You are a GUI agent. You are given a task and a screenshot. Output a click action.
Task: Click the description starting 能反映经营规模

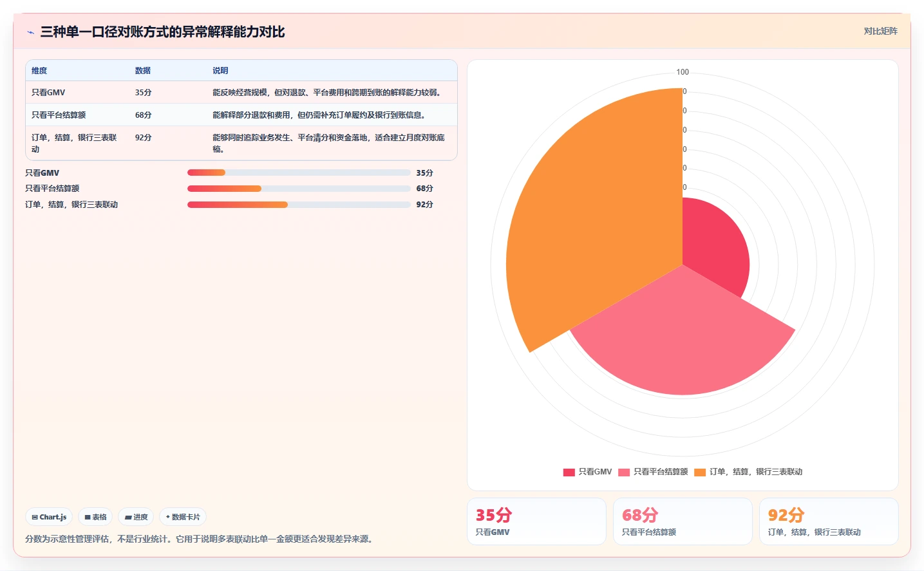pyautogui.click(x=328, y=93)
